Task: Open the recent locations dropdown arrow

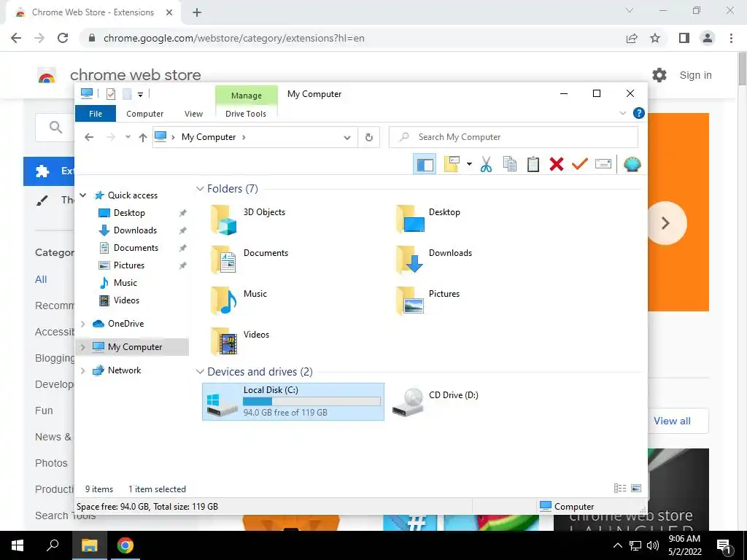Action: [x=128, y=137]
